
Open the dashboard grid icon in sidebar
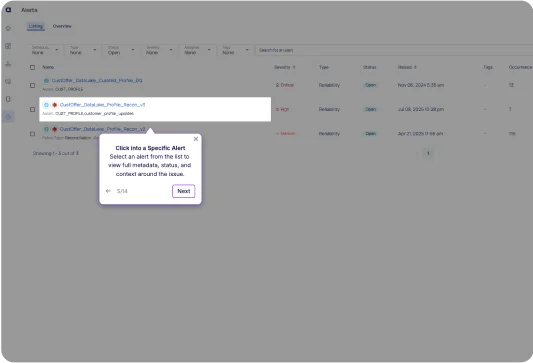[x=8, y=46]
